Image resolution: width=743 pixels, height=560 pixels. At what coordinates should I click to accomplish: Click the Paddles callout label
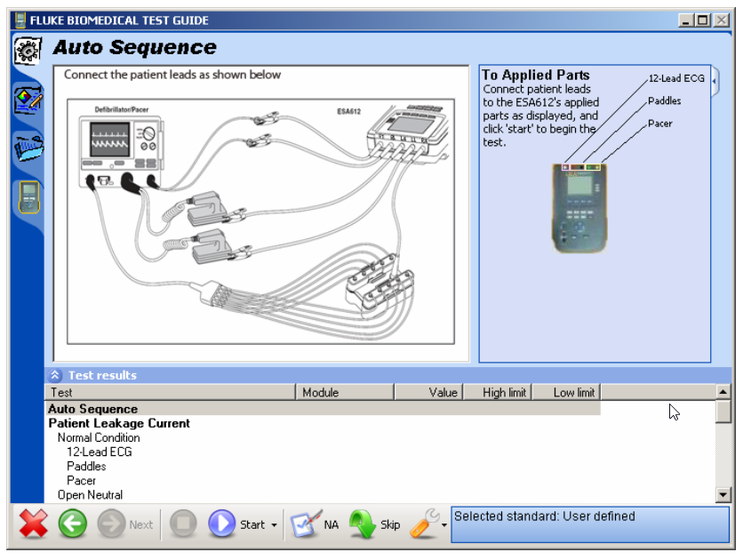tap(664, 100)
